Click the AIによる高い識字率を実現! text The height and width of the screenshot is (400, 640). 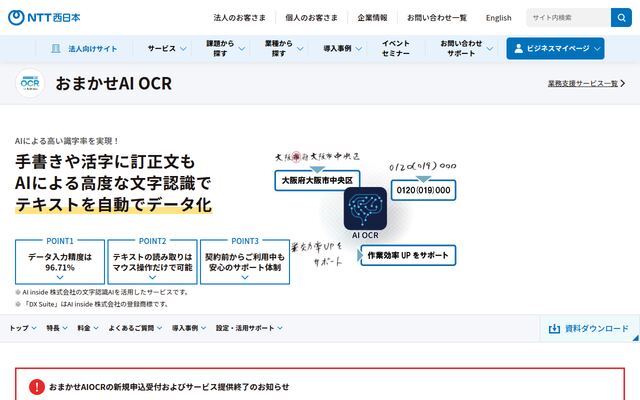pyautogui.click(x=67, y=141)
